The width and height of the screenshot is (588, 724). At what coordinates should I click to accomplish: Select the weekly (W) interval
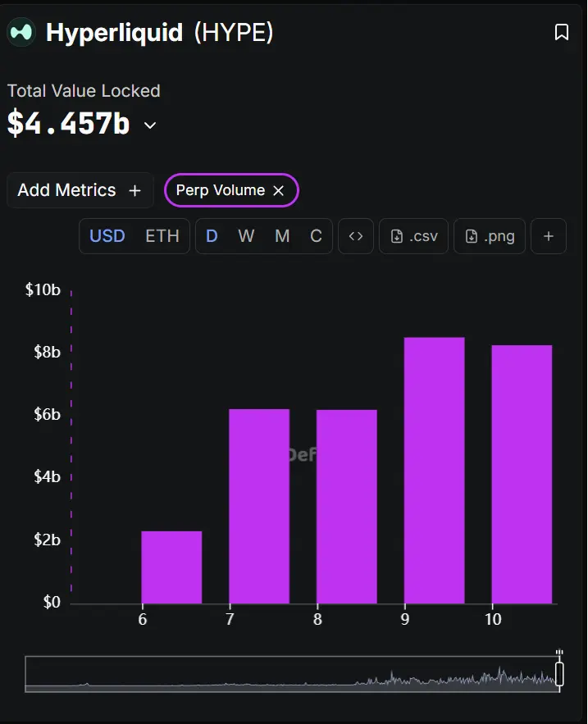246,236
